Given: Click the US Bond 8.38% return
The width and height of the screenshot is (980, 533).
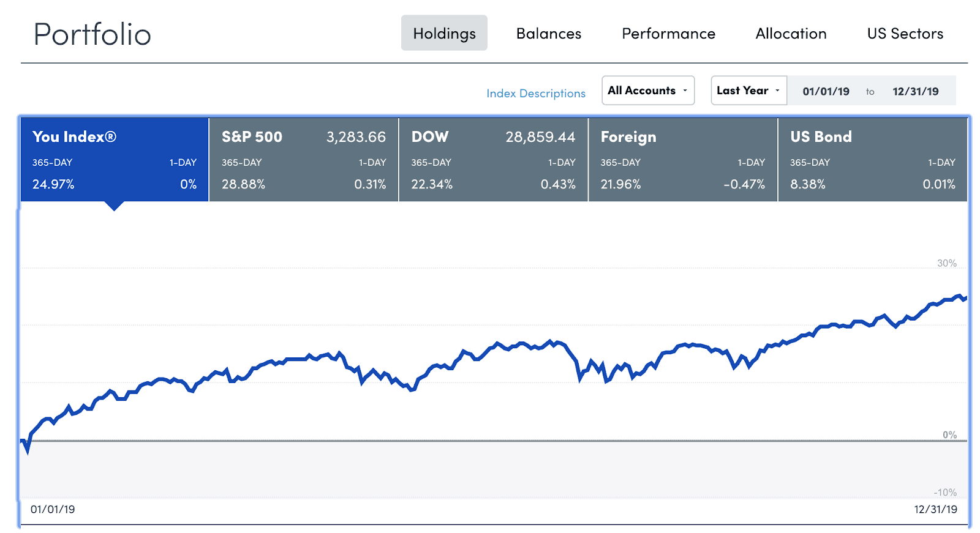Looking at the screenshot, I should click(807, 184).
